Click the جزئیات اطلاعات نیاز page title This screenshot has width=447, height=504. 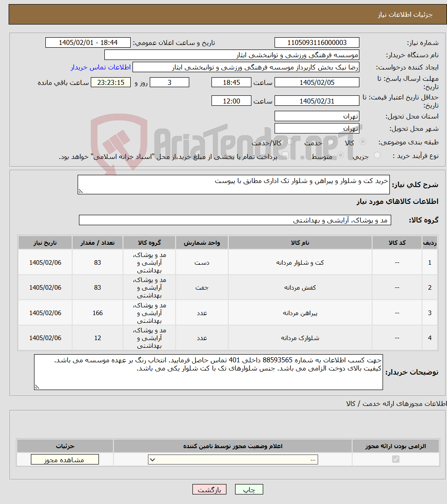(405, 15)
